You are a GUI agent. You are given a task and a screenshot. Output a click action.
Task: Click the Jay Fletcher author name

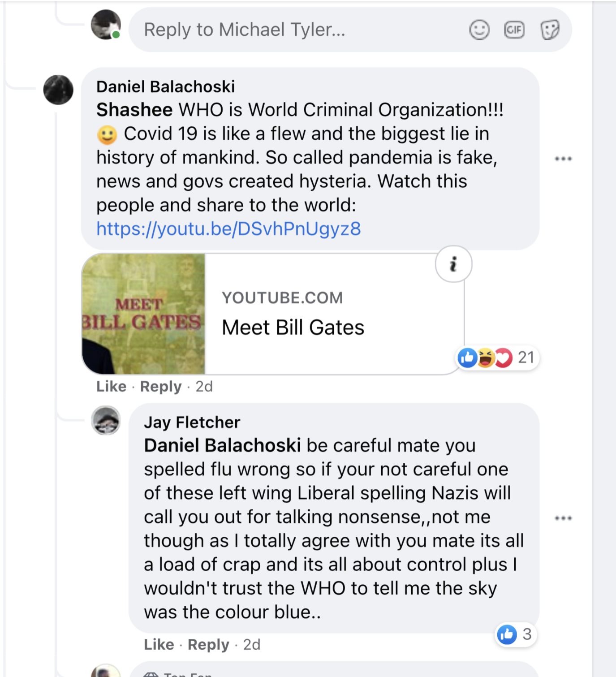click(192, 422)
